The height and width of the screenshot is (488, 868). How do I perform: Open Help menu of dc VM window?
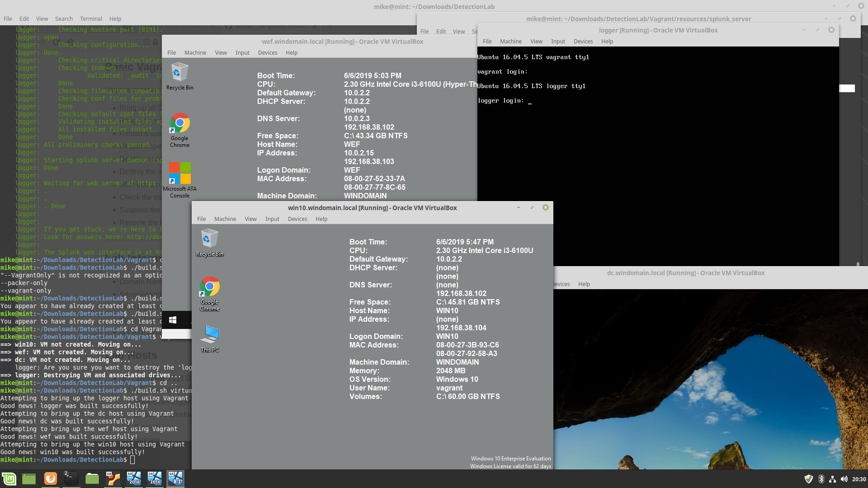[584, 284]
